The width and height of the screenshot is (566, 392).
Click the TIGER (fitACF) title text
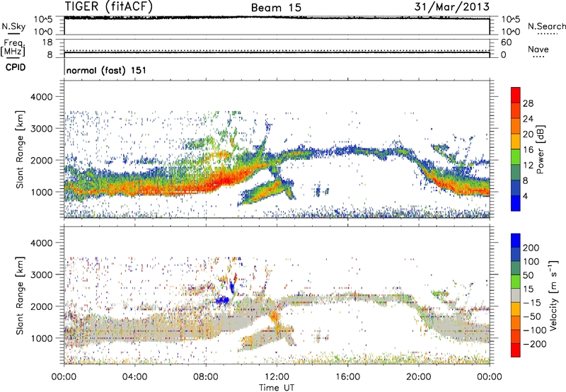click(109, 6)
